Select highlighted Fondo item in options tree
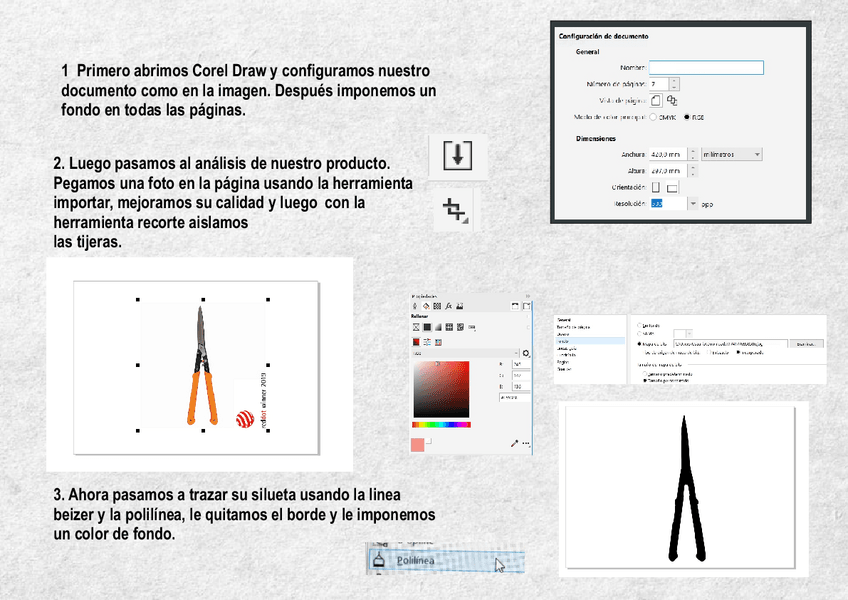 pyautogui.click(x=589, y=341)
